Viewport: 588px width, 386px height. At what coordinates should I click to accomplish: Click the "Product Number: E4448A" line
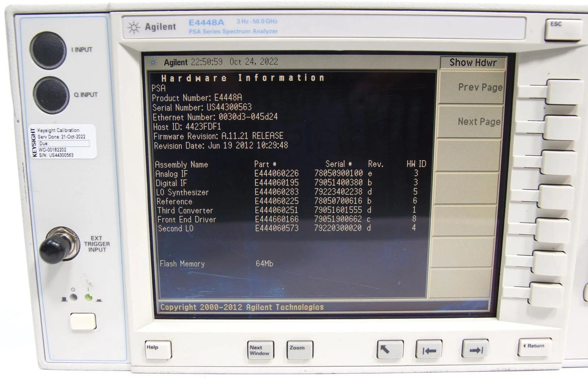point(197,97)
